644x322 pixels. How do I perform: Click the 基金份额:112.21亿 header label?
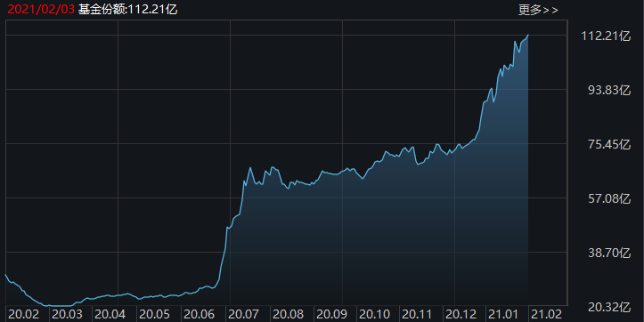click(127, 10)
